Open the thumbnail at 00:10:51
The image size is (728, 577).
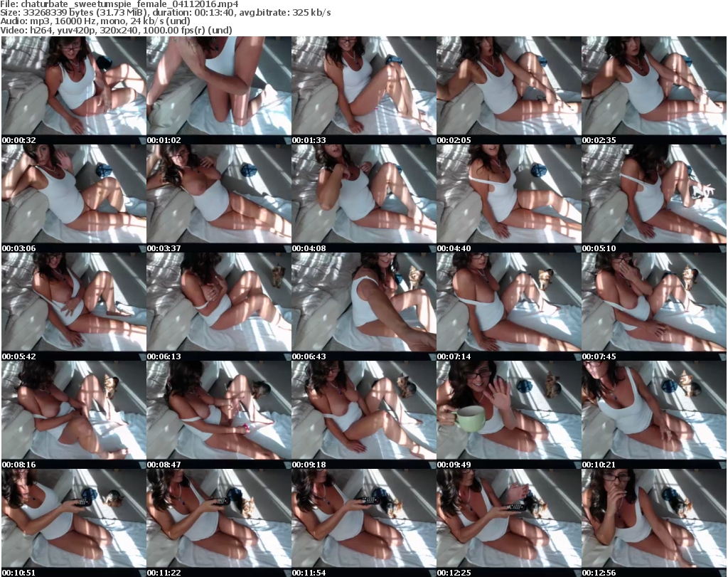74,523
